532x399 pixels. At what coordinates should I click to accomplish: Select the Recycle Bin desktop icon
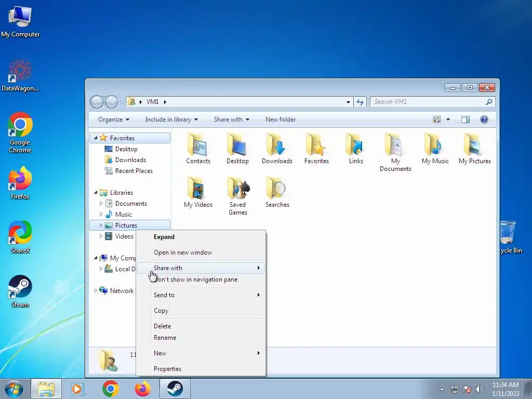pyautogui.click(x=511, y=237)
